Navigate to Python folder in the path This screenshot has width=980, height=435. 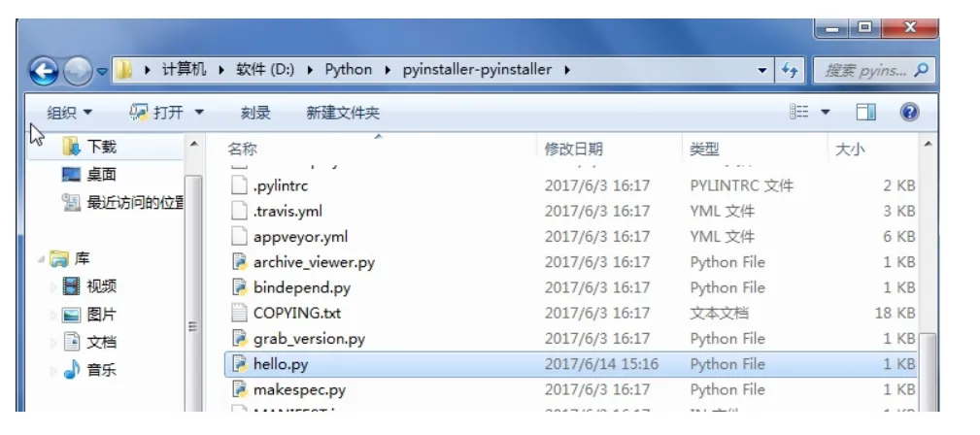coord(348,69)
